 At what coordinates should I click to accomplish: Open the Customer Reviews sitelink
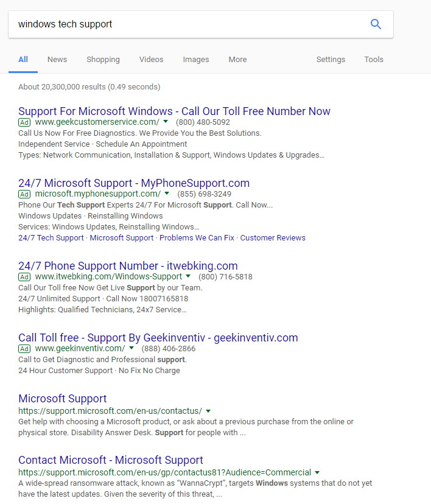point(273,238)
